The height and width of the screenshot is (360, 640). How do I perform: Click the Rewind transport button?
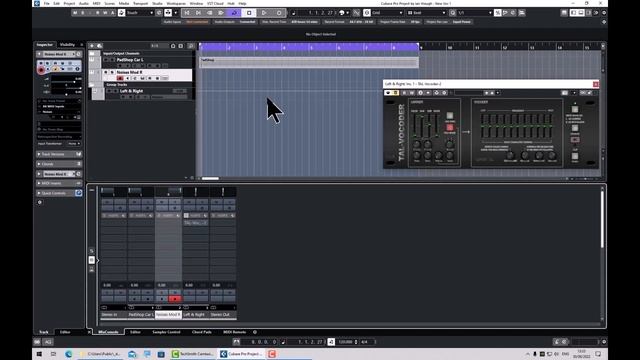click(210, 13)
